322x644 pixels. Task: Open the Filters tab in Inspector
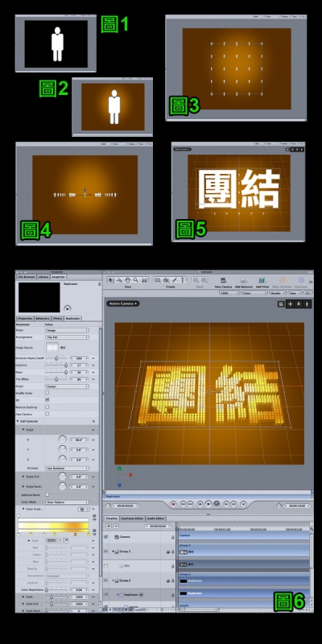coord(58,318)
